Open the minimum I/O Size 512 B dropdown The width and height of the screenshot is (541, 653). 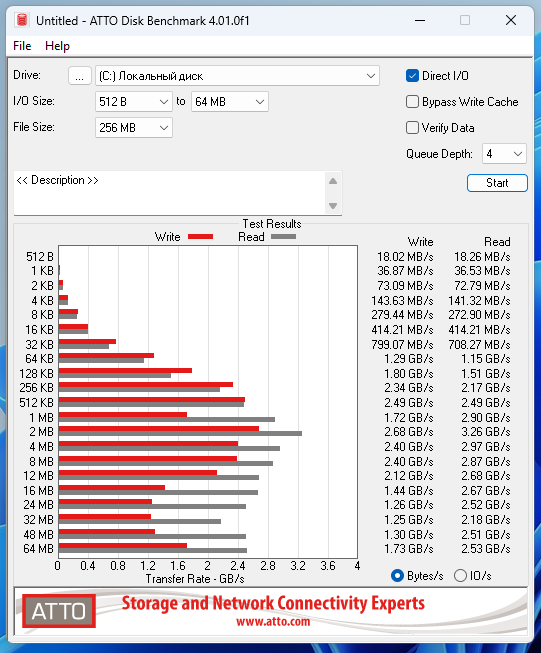pos(134,102)
